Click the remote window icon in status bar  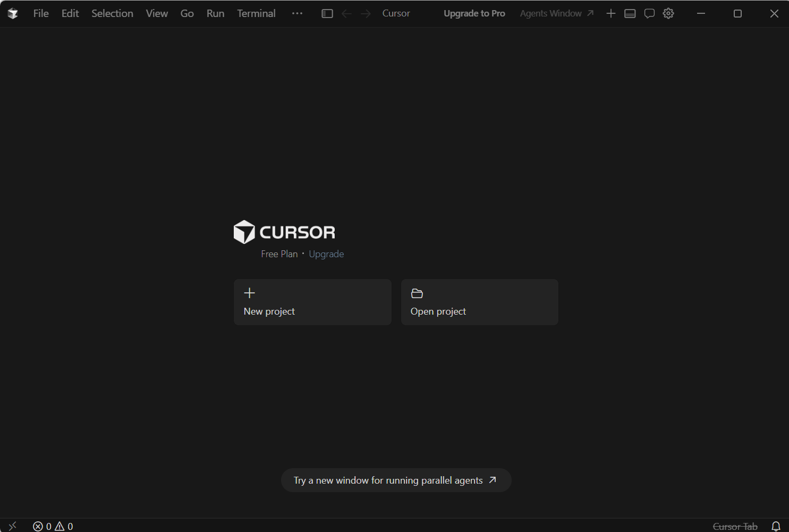(x=13, y=526)
